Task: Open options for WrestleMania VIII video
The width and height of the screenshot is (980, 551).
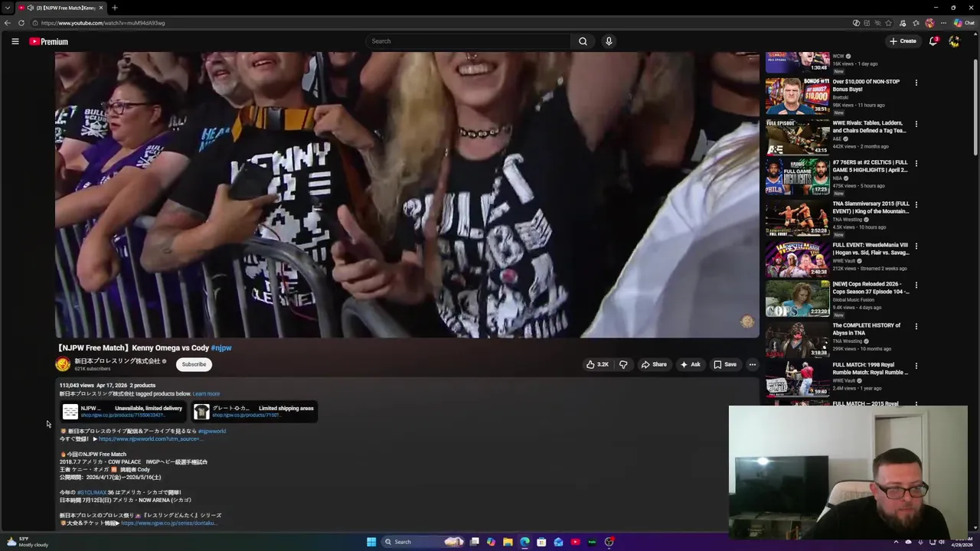Action: 916,246
